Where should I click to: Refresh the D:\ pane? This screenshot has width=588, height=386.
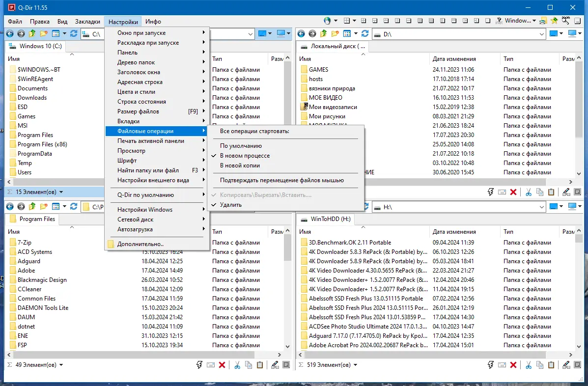tap(365, 34)
